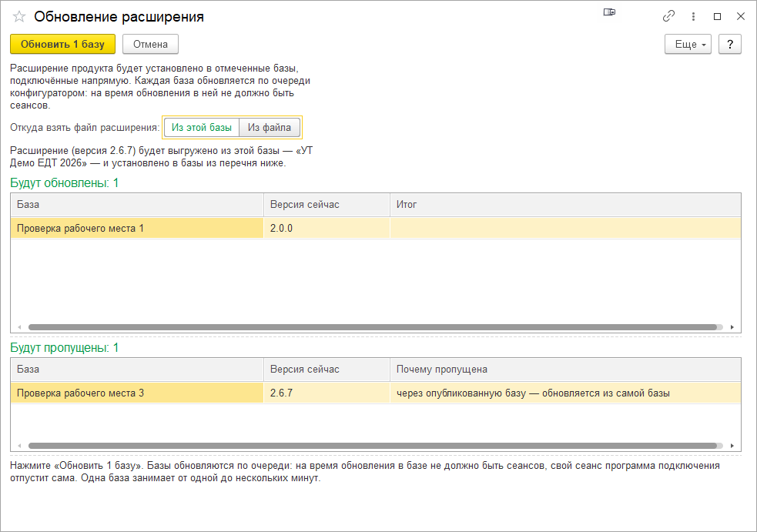Select version cell 2.0.0

327,229
